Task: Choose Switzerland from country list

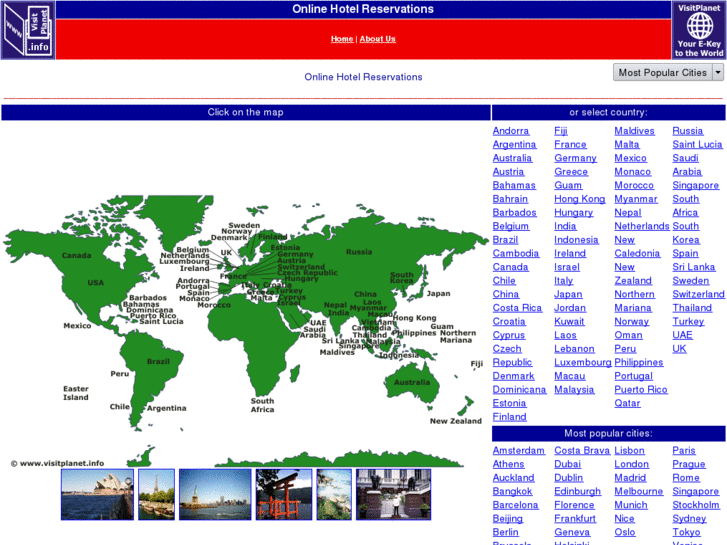Action: coord(698,294)
